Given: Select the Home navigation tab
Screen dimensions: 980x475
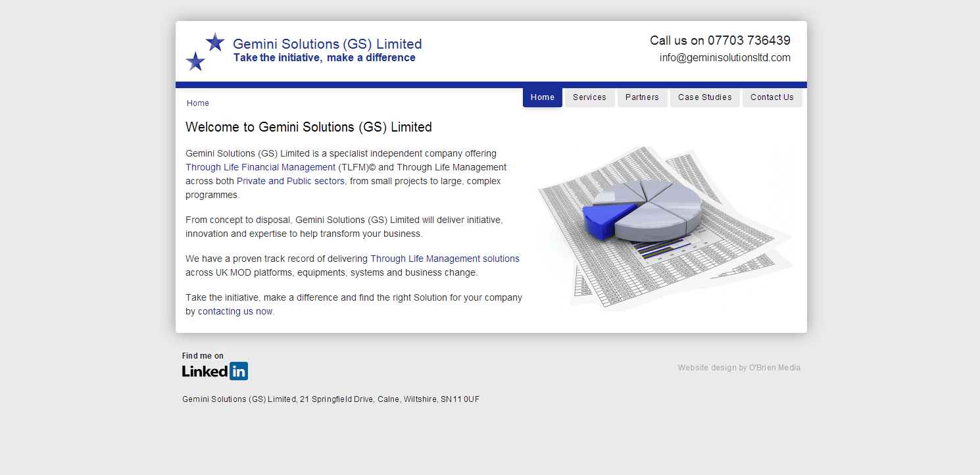Looking at the screenshot, I should pyautogui.click(x=542, y=97).
